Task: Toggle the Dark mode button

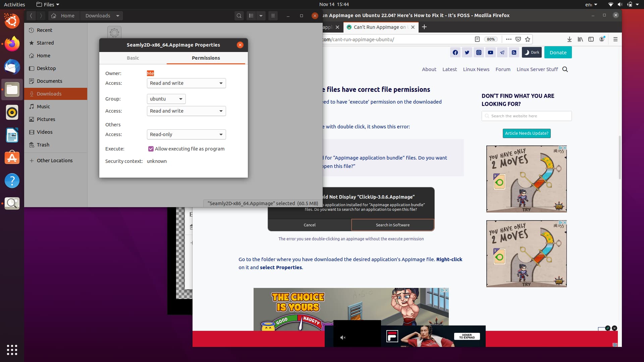Action: click(x=532, y=52)
